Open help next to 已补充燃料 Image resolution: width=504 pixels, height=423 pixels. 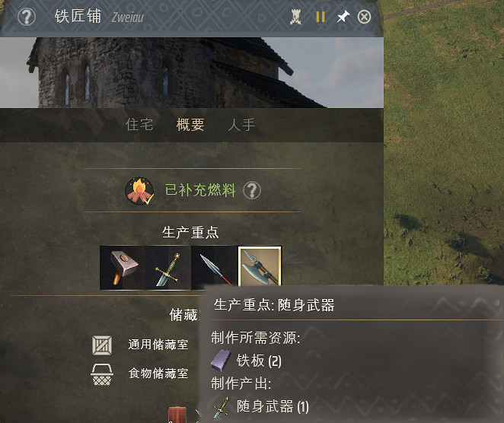click(252, 190)
